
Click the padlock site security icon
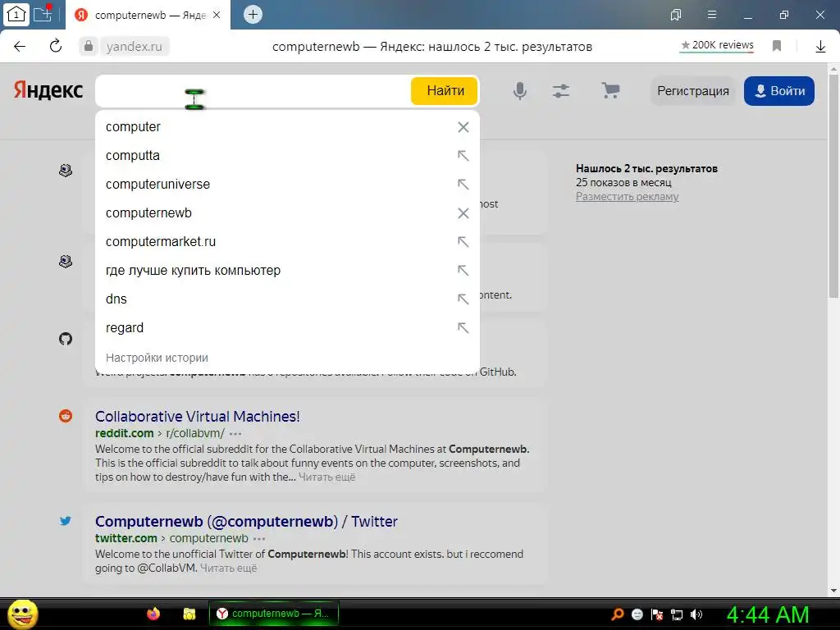[x=89, y=46]
